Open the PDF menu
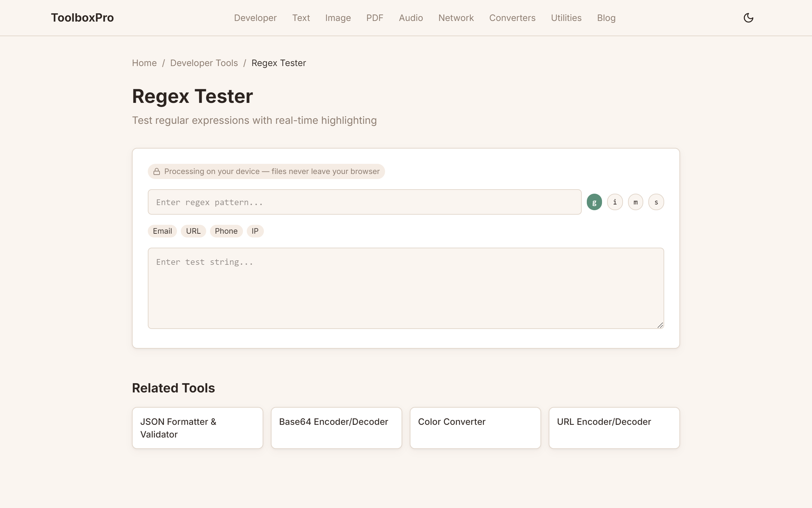The width and height of the screenshot is (812, 508). point(375,18)
